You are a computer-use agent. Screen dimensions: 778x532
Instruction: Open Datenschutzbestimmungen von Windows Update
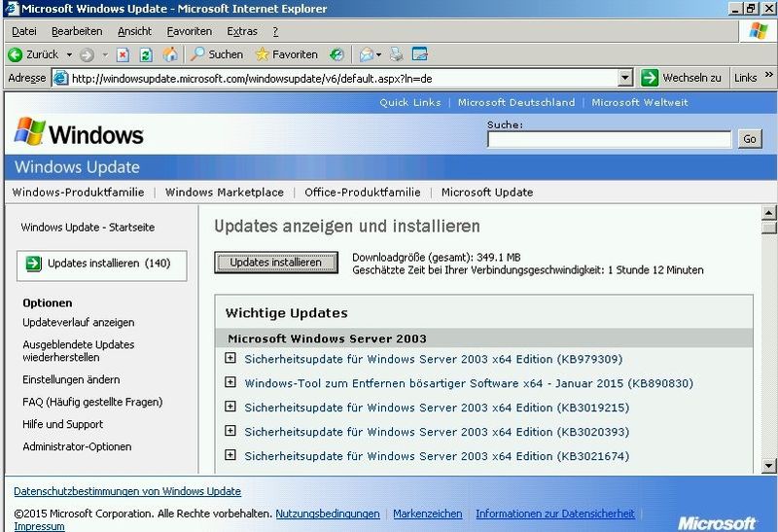pyautogui.click(x=127, y=491)
